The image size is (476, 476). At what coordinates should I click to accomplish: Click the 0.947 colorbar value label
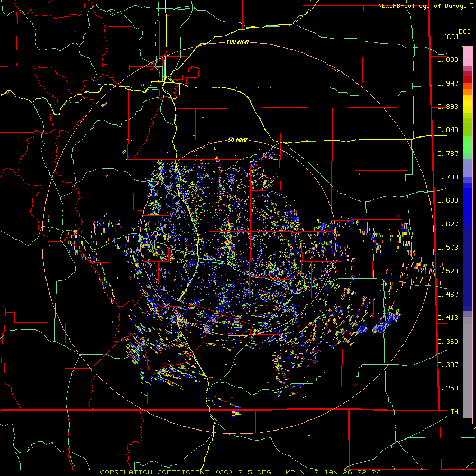pos(448,83)
